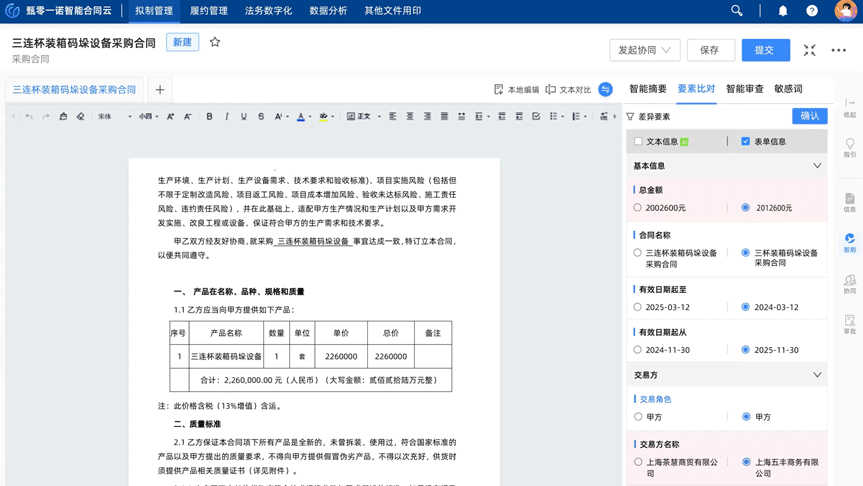Open the font family 宋体 dropdown

[114, 116]
